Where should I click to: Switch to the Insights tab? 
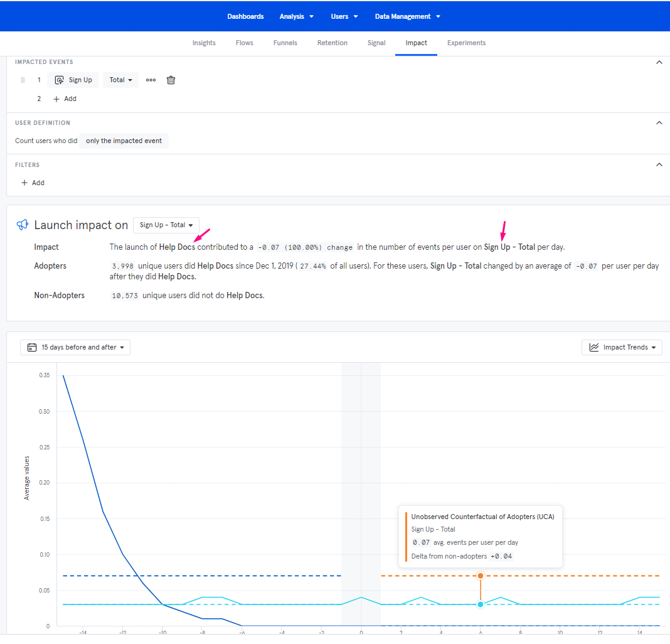pyautogui.click(x=204, y=43)
